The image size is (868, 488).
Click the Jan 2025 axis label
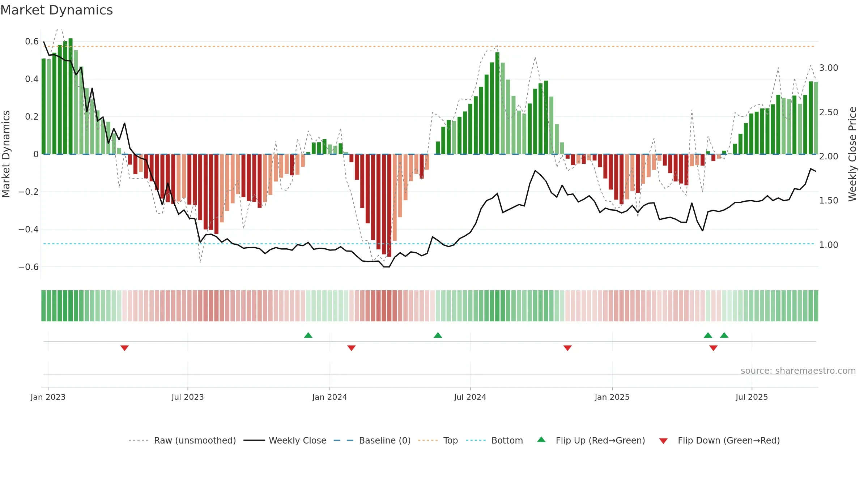coord(612,397)
